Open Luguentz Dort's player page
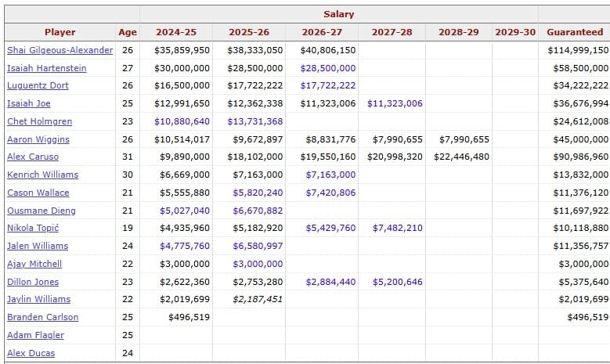Viewport: 610px width, 364px height. click(x=38, y=86)
